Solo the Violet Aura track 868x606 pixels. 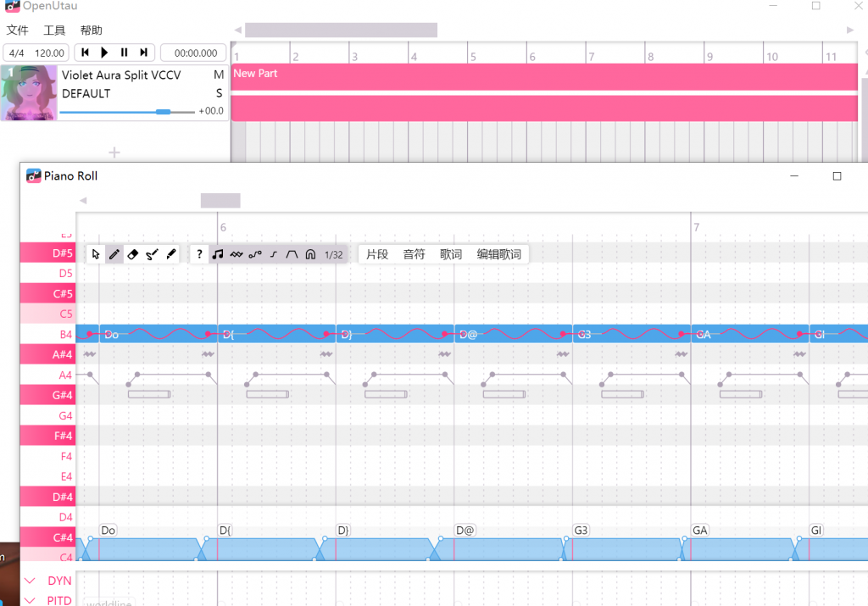[219, 93]
